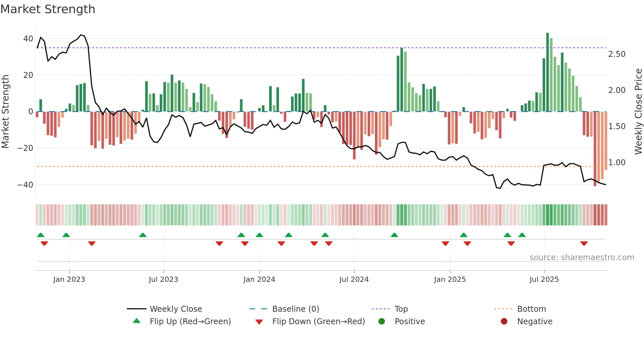Image resolution: width=644 pixels, height=362 pixels.
Task: Click the Jul 2025 x-axis label
Action: pyautogui.click(x=544, y=280)
